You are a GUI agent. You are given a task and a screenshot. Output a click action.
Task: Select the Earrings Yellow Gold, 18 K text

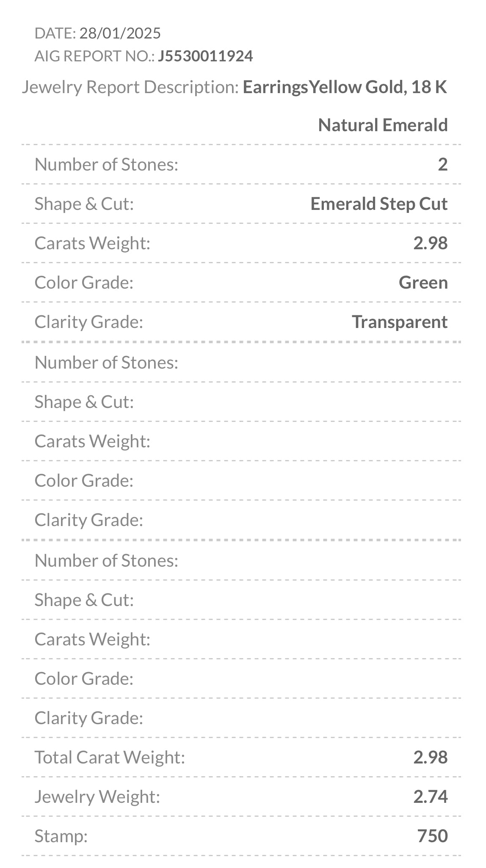tap(345, 87)
